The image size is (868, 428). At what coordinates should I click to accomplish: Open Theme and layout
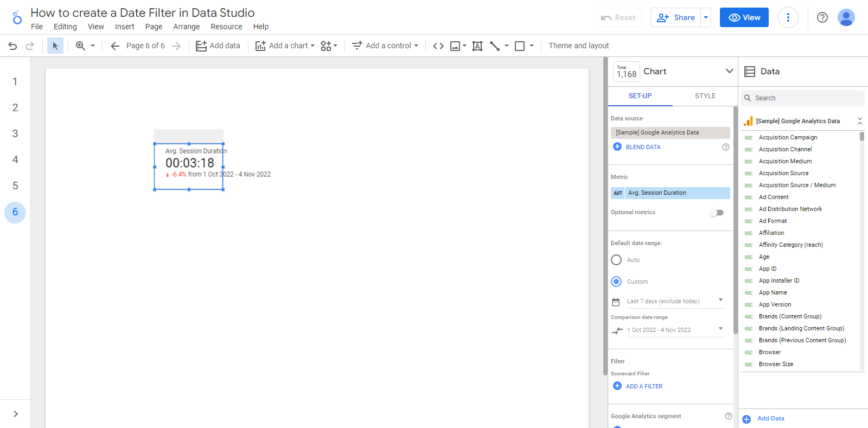point(579,46)
